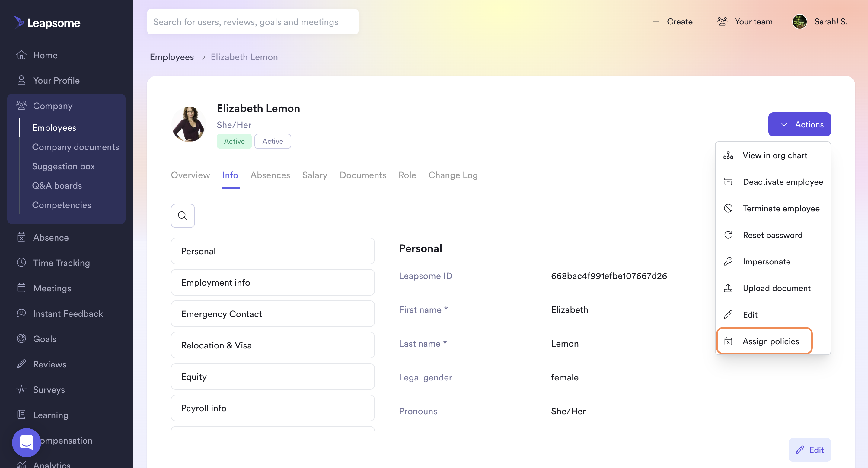Open the Home icon in sidebar

pos(21,55)
